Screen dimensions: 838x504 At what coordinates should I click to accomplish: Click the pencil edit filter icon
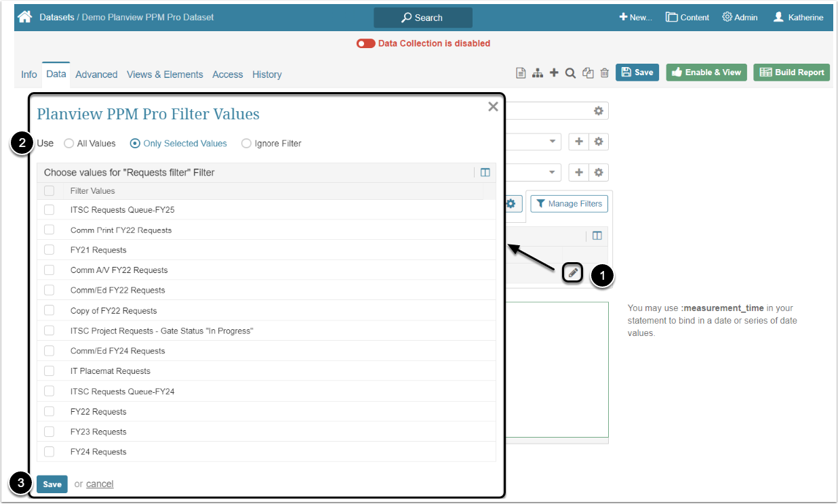573,273
